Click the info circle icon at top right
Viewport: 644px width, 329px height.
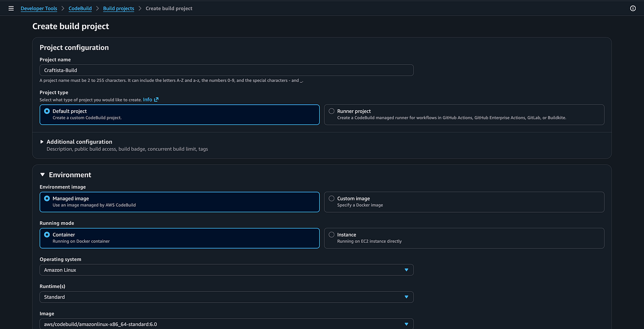(x=632, y=8)
